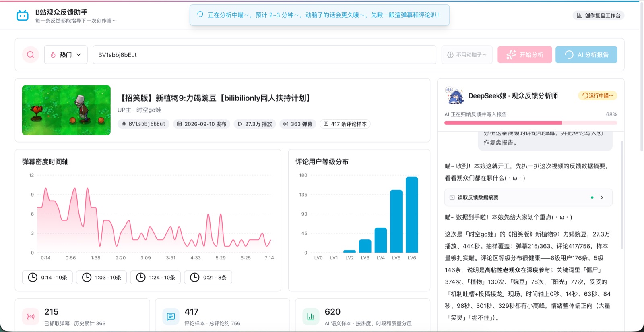This screenshot has height=332, width=644.
Task: Click the flame icon in 热门 dropdown
Action: click(x=53, y=55)
